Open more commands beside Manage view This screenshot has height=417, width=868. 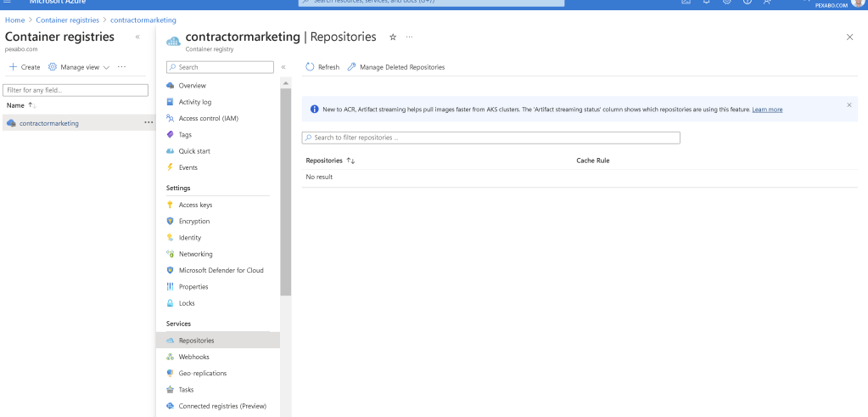122,67
